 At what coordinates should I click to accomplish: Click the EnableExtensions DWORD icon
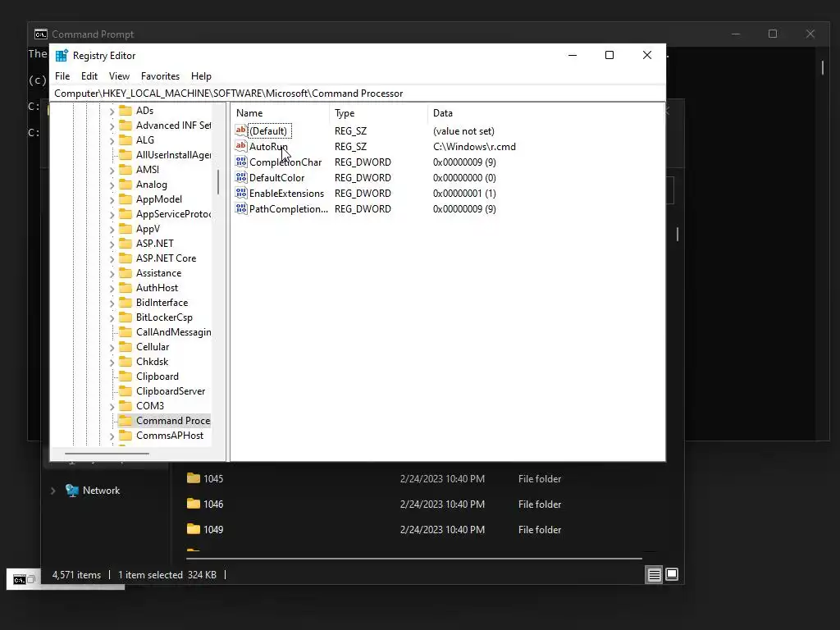241,193
